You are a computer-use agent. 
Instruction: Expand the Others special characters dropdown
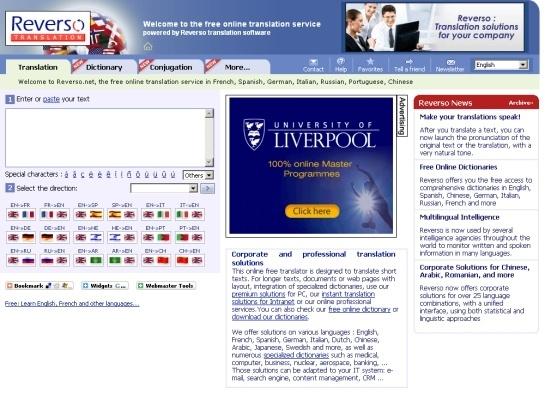click(x=198, y=175)
